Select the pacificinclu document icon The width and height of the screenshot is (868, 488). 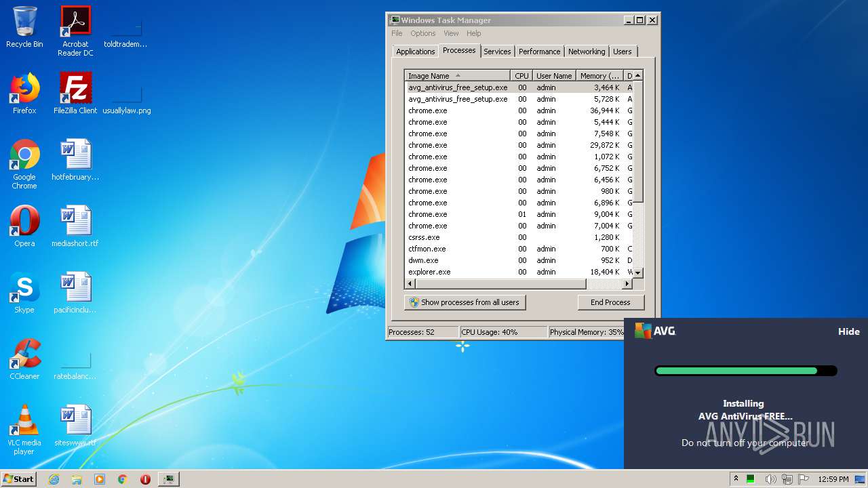point(75,293)
